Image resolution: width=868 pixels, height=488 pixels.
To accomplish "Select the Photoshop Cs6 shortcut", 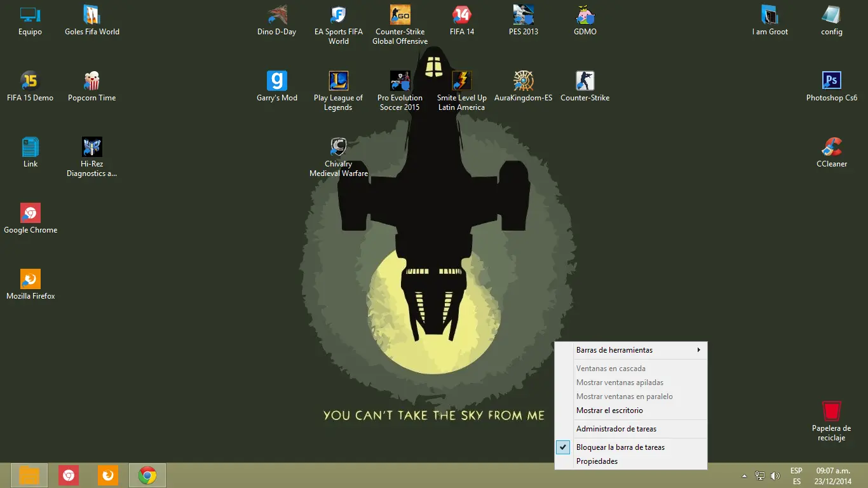I will (x=832, y=87).
